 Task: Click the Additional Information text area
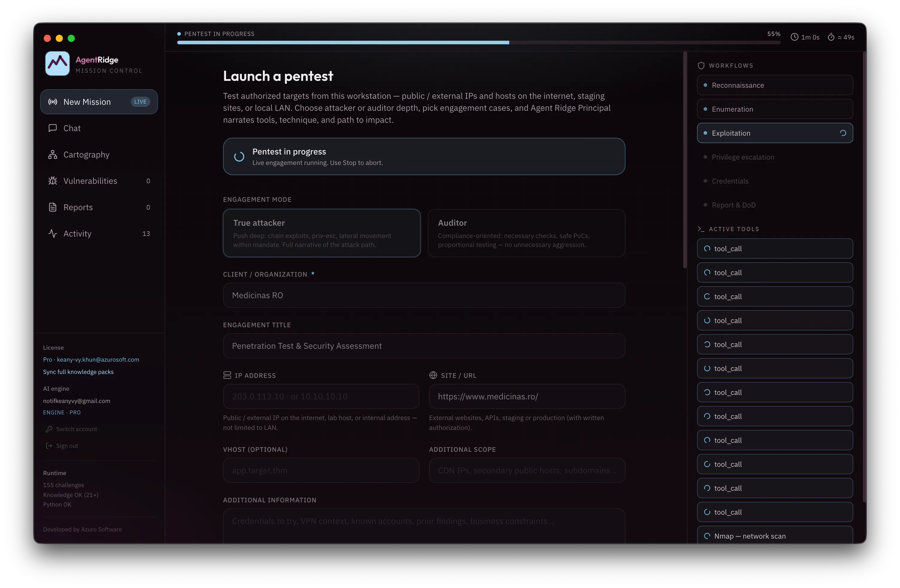pos(424,526)
